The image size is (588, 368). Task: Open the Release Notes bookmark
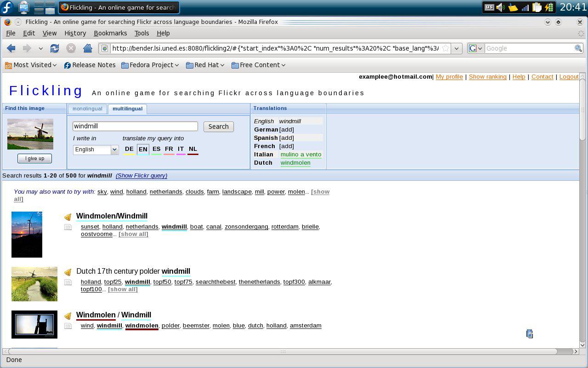click(90, 65)
